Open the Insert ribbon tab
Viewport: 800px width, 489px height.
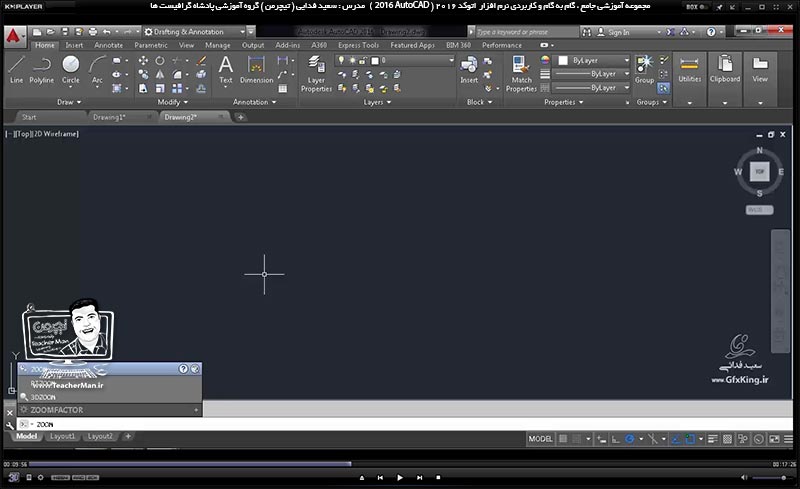point(74,45)
